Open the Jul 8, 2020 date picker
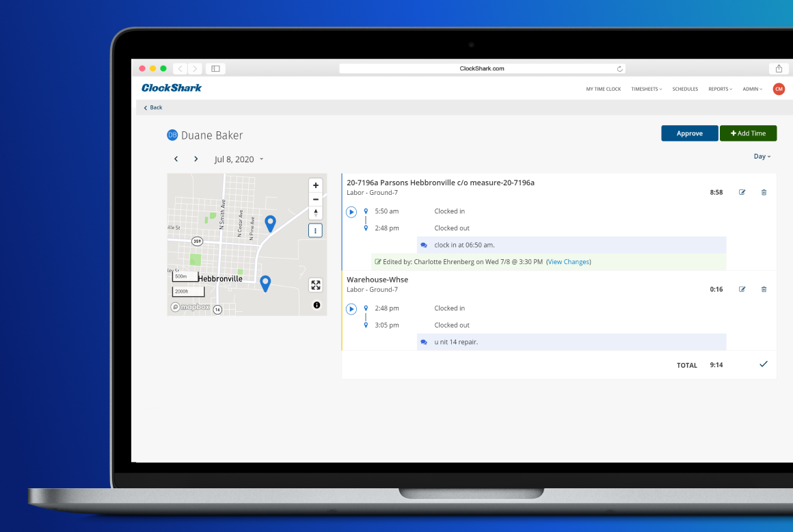Viewport: 793px width, 532px height. (x=239, y=159)
